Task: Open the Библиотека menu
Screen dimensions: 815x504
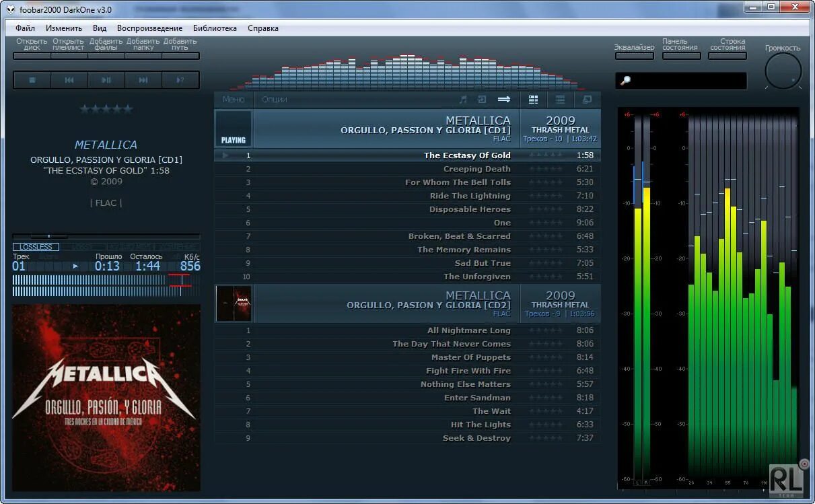Action: pyautogui.click(x=215, y=28)
